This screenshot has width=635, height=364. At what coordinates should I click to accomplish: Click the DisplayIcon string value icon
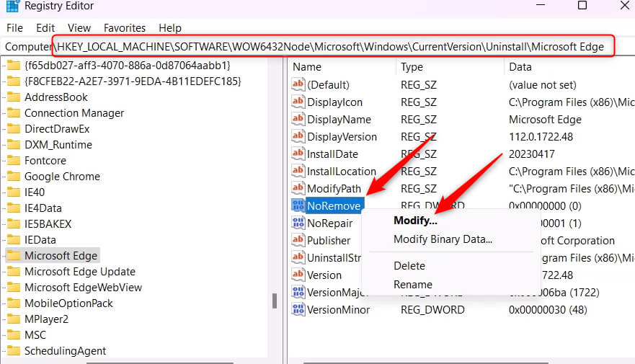pyautogui.click(x=298, y=102)
